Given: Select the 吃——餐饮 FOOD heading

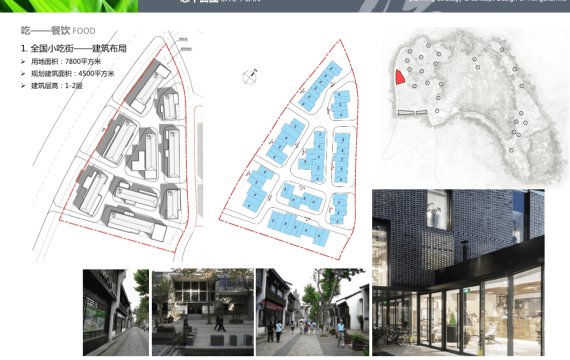Looking at the screenshot, I should coord(58,31).
